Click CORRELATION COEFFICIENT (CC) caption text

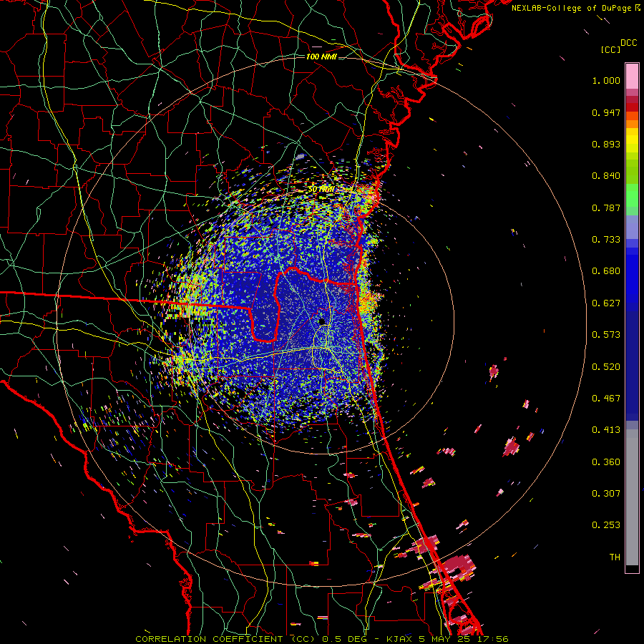point(225,639)
